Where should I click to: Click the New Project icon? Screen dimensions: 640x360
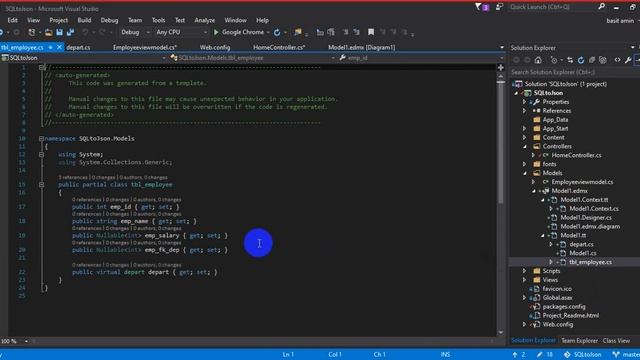coord(31,32)
